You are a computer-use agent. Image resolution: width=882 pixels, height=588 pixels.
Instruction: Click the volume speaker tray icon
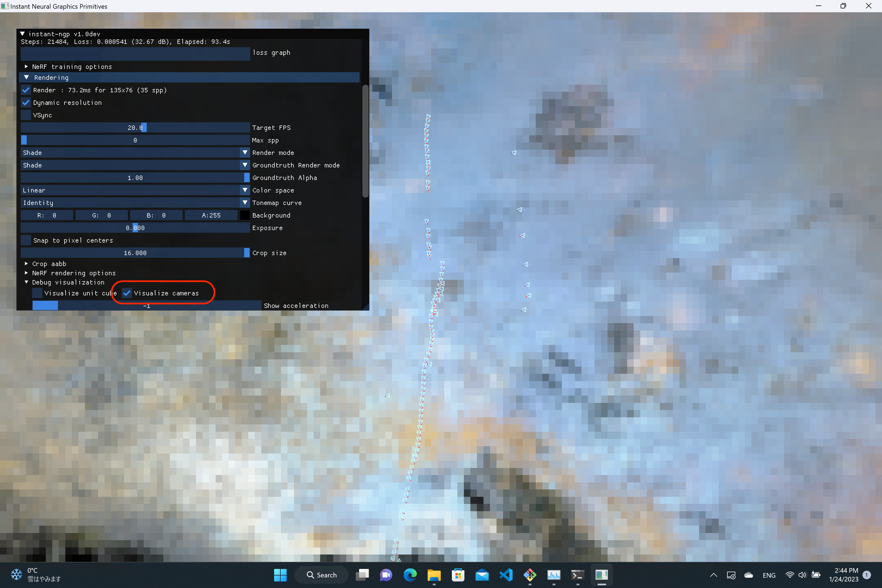802,575
